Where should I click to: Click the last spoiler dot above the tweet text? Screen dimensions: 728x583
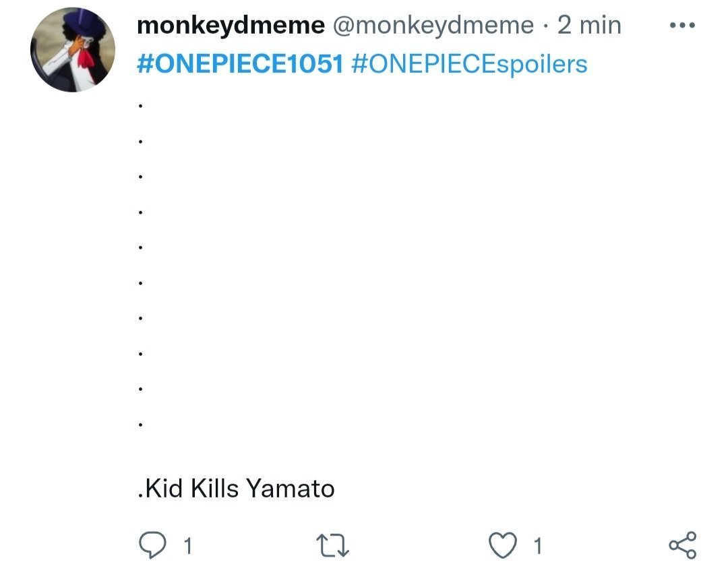(140, 424)
